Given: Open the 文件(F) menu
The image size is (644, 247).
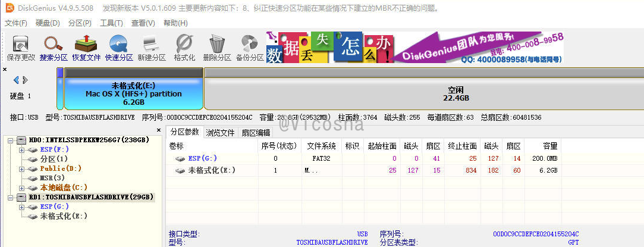Looking at the screenshot, I should (16, 23).
